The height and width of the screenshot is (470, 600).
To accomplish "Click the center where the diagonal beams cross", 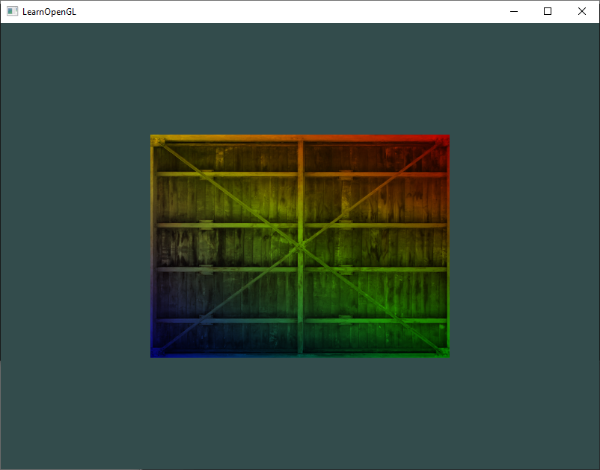I will pos(300,247).
